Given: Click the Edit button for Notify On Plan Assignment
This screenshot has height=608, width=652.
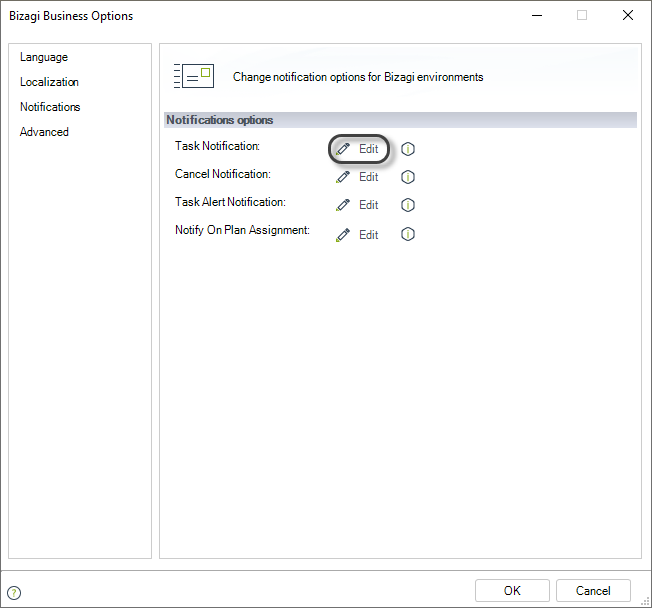Looking at the screenshot, I should (358, 235).
